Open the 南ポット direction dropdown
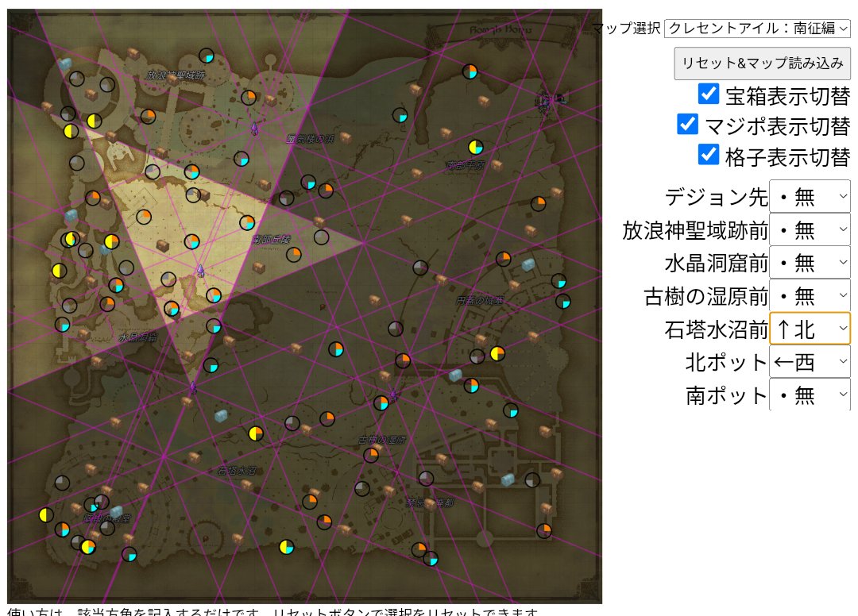 pos(810,395)
